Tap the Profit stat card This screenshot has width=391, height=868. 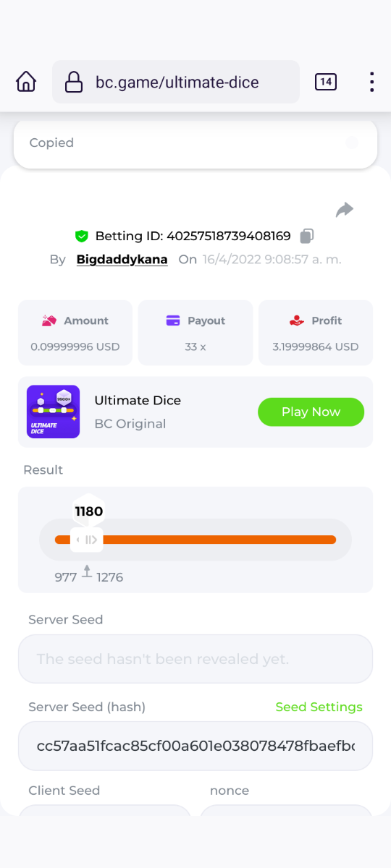tap(316, 333)
